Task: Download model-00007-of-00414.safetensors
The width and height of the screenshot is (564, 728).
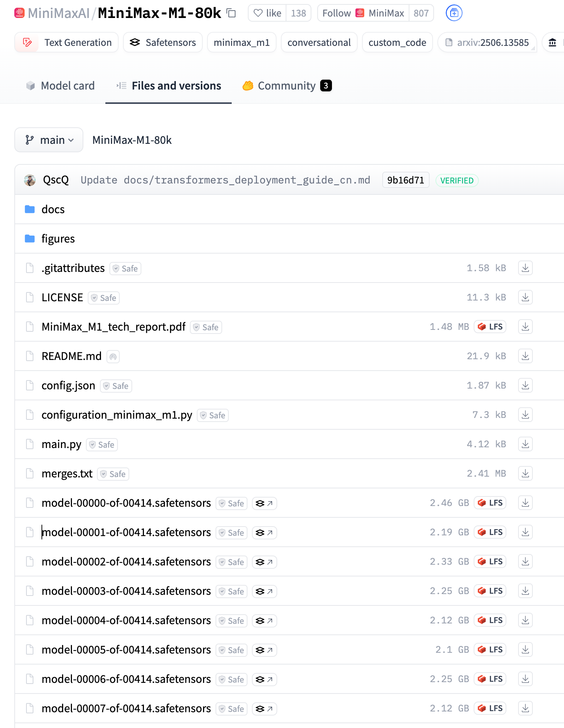Action: 525,708
